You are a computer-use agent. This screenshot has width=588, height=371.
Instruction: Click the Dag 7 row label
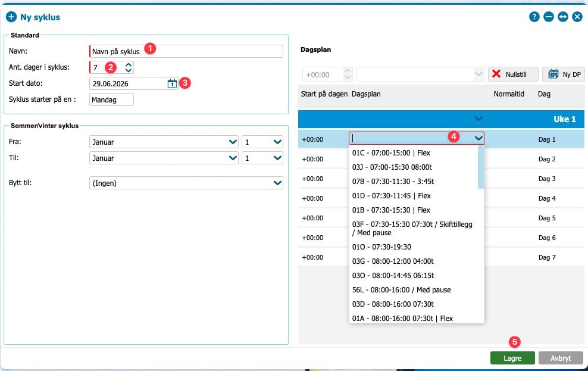coord(547,257)
